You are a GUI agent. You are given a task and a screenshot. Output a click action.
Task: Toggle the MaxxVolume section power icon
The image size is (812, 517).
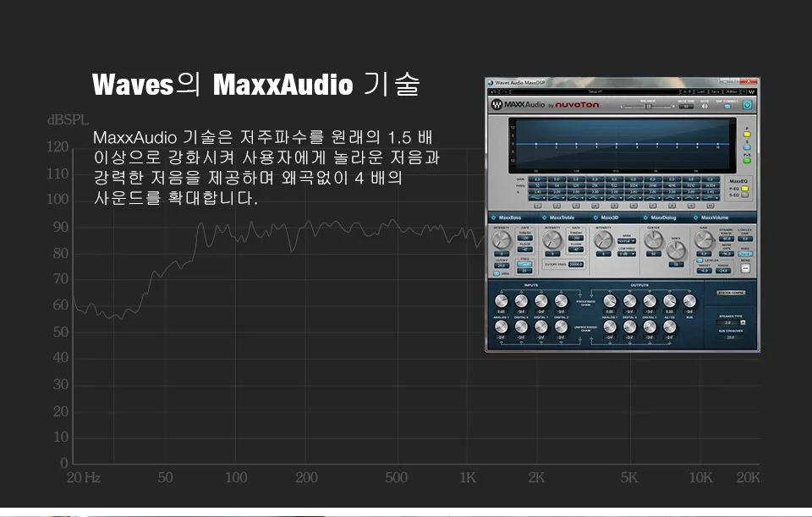click(x=695, y=217)
